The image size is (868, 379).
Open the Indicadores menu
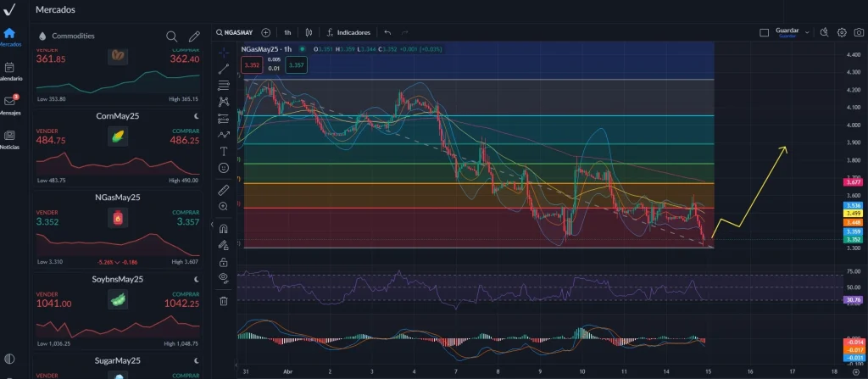click(348, 33)
